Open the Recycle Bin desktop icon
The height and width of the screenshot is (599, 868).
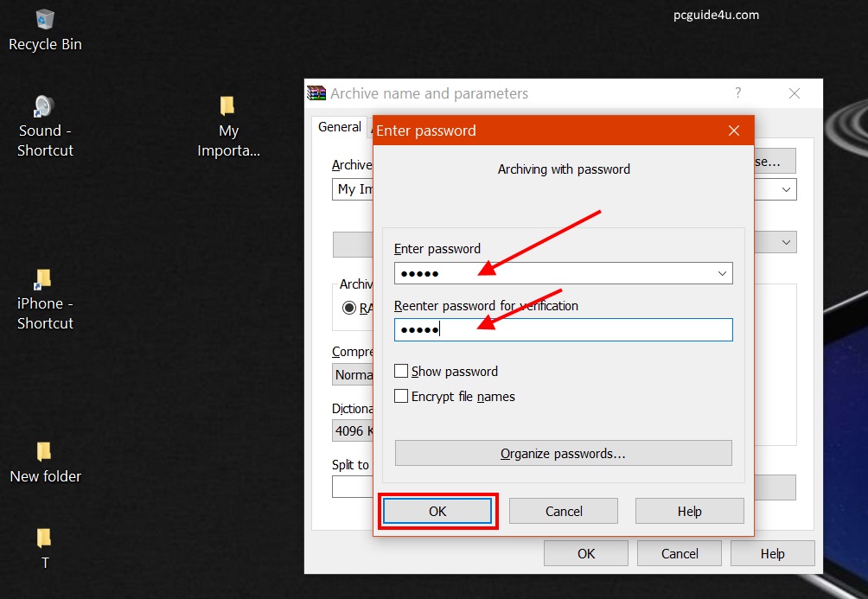[x=45, y=20]
